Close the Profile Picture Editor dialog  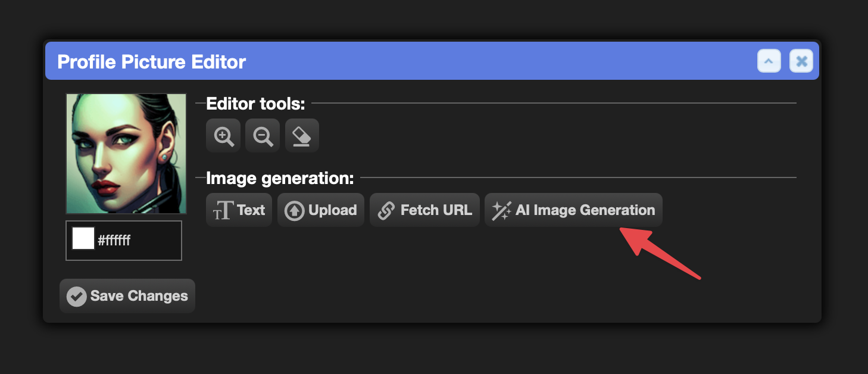801,61
